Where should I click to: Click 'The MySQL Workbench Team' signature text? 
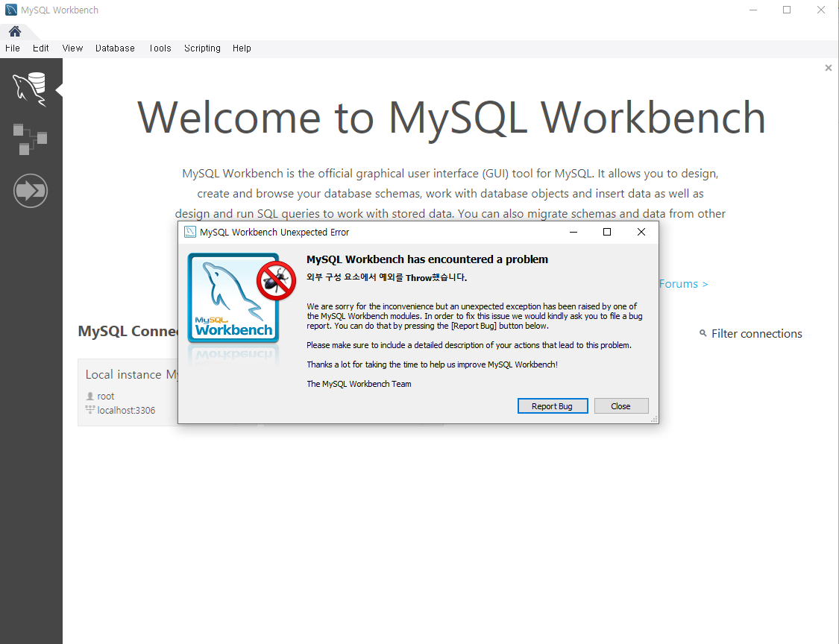point(359,384)
